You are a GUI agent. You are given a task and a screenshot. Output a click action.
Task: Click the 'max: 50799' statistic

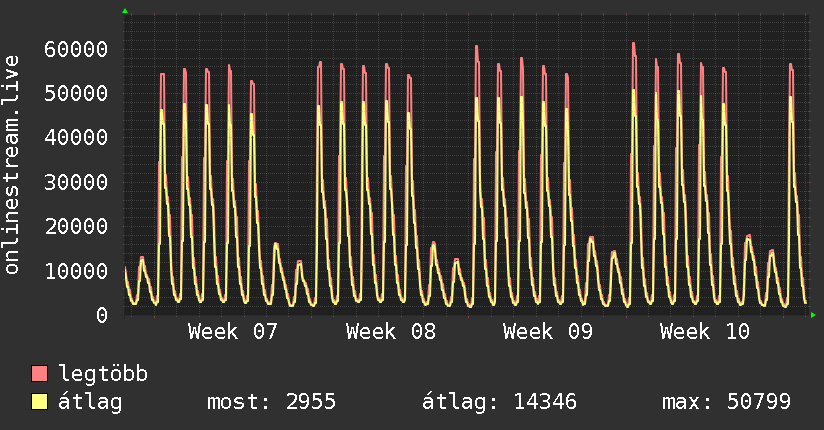coord(726,402)
